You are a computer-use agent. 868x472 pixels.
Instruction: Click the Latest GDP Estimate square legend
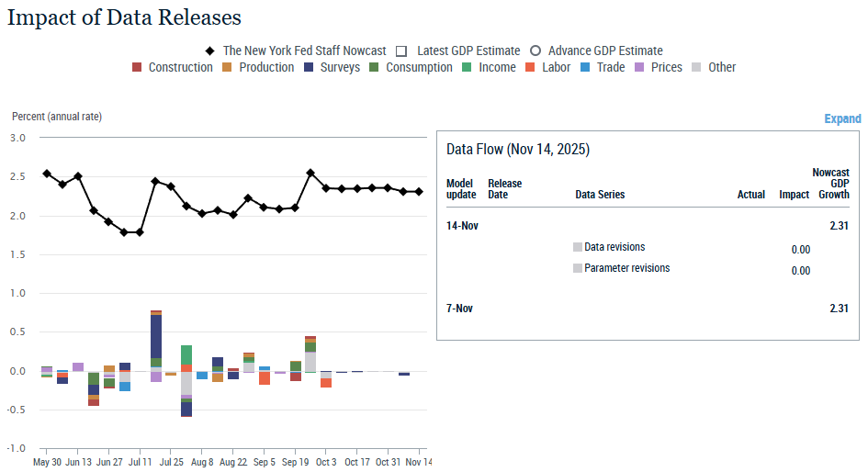[x=402, y=51]
